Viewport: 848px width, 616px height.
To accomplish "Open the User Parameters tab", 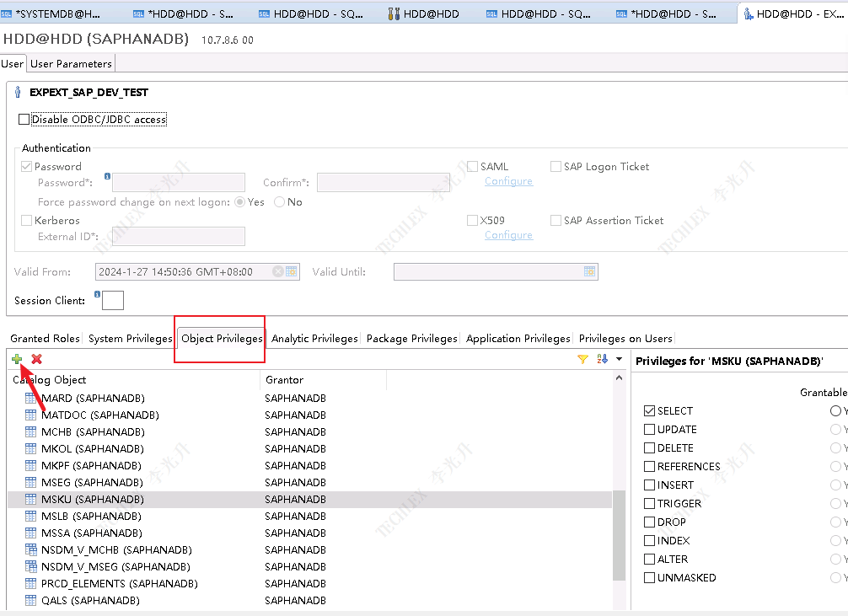I will click(71, 64).
